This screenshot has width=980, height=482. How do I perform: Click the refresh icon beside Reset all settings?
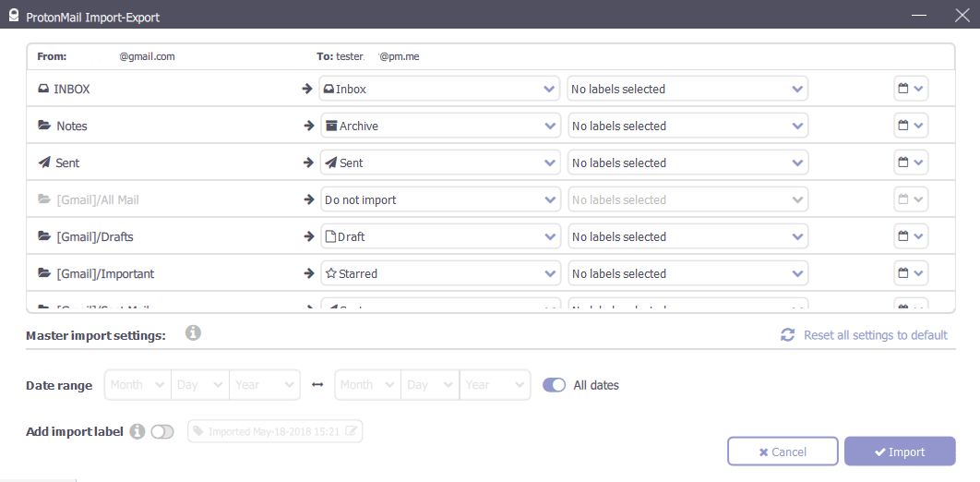click(787, 334)
